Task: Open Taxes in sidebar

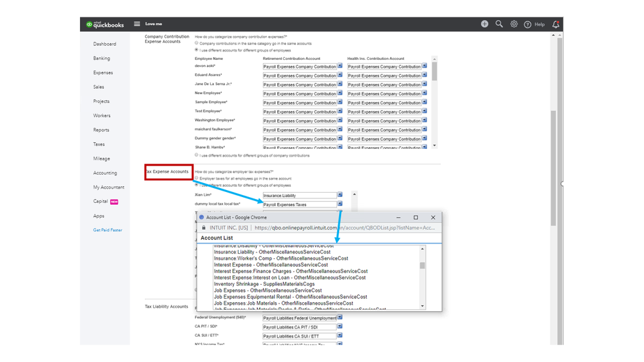Action: coord(99,144)
